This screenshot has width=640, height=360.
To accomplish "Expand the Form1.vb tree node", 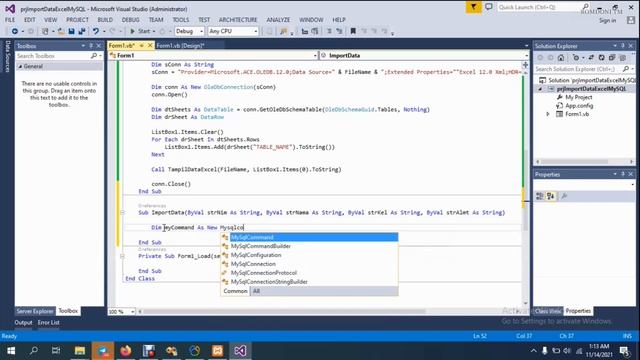I will 548,114.
